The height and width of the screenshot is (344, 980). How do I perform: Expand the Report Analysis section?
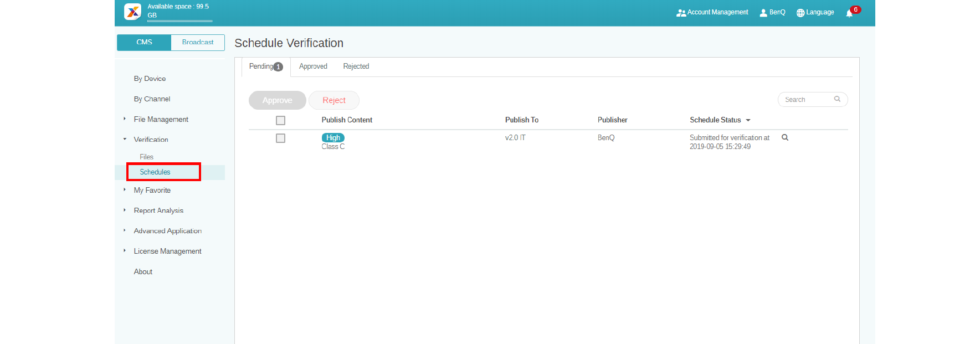click(125, 210)
